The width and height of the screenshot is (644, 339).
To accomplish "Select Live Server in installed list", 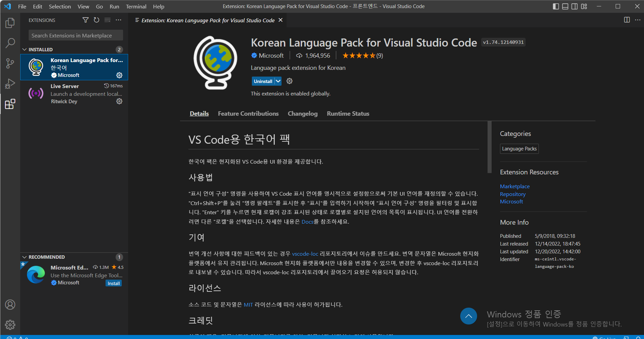I will [x=74, y=93].
